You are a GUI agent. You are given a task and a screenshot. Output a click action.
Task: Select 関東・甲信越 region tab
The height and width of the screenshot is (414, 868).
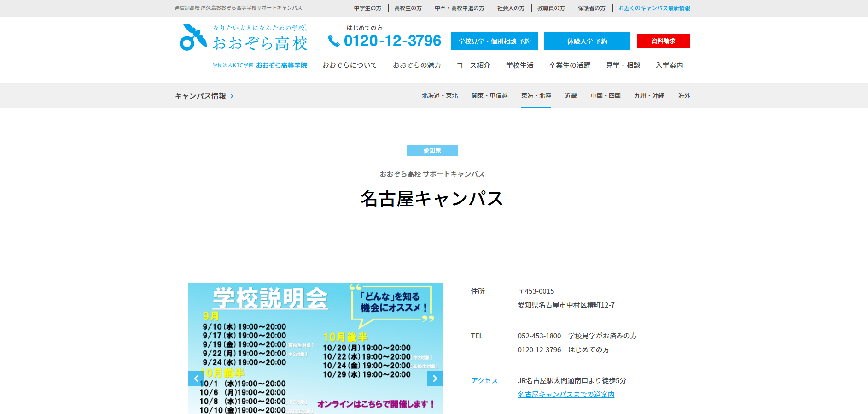click(x=489, y=95)
